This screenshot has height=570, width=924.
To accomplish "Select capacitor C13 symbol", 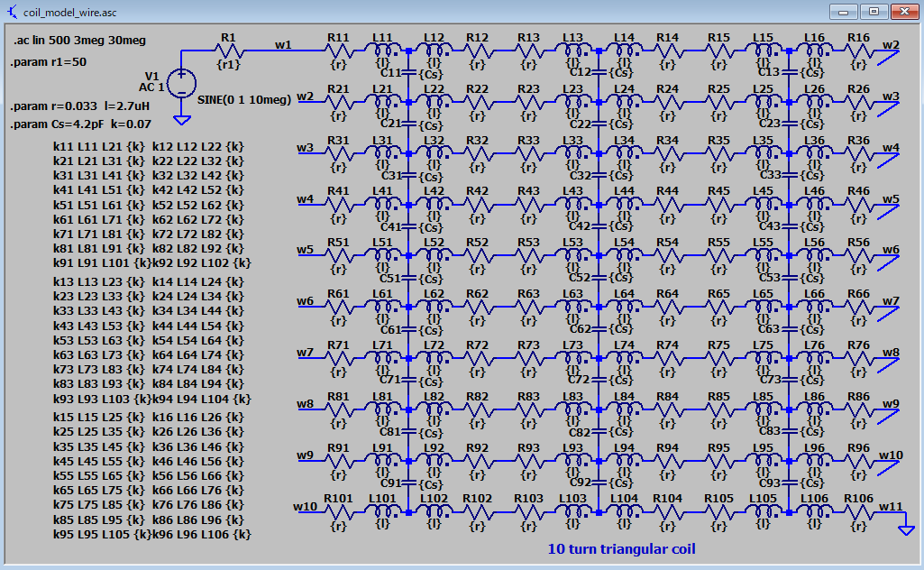I will click(789, 72).
